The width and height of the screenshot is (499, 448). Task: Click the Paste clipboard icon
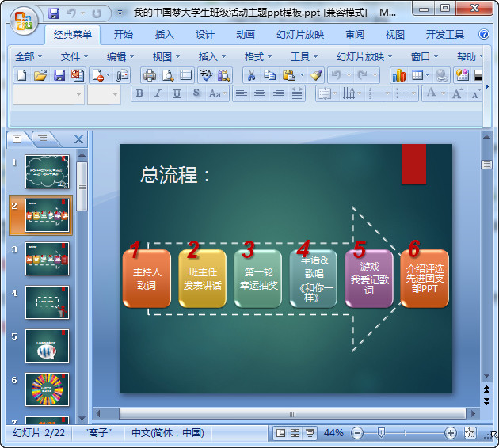coord(288,75)
